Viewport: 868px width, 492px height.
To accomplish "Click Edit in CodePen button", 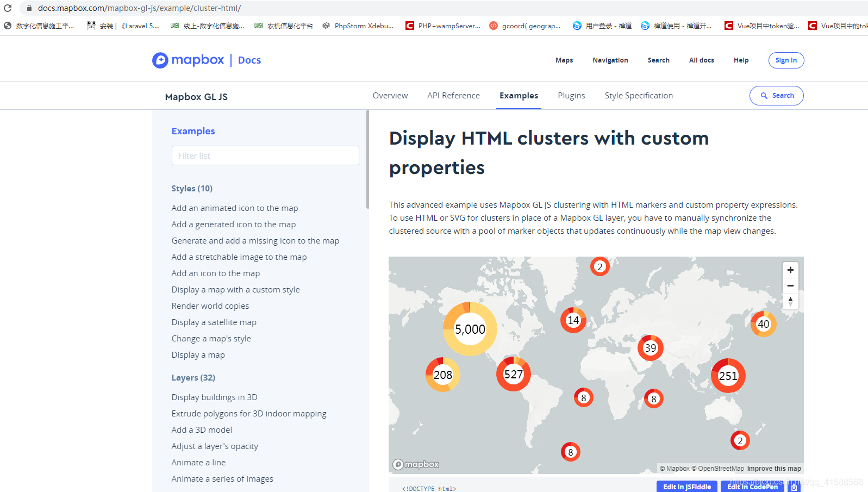I will 753,487.
